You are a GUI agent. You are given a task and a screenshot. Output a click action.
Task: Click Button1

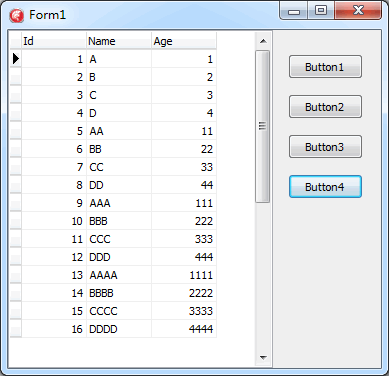coord(325,67)
